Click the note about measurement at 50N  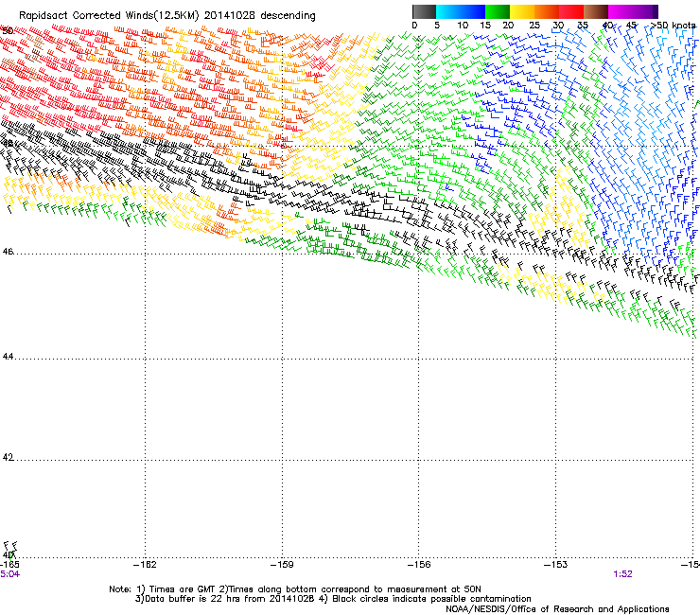[x=350, y=589]
